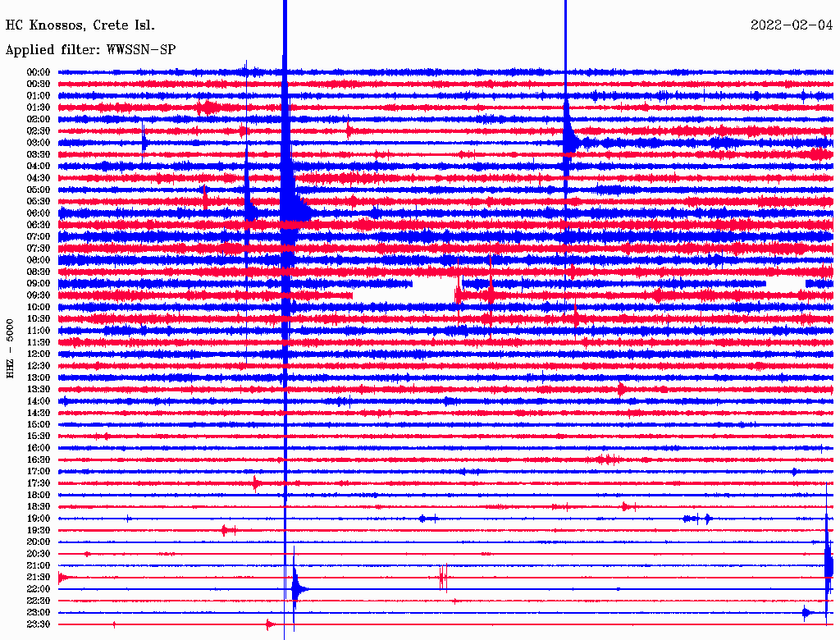Click the red triple spike on the 21:30 trace
Image resolution: width=840 pixels, height=640 pixels.
[443, 578]
